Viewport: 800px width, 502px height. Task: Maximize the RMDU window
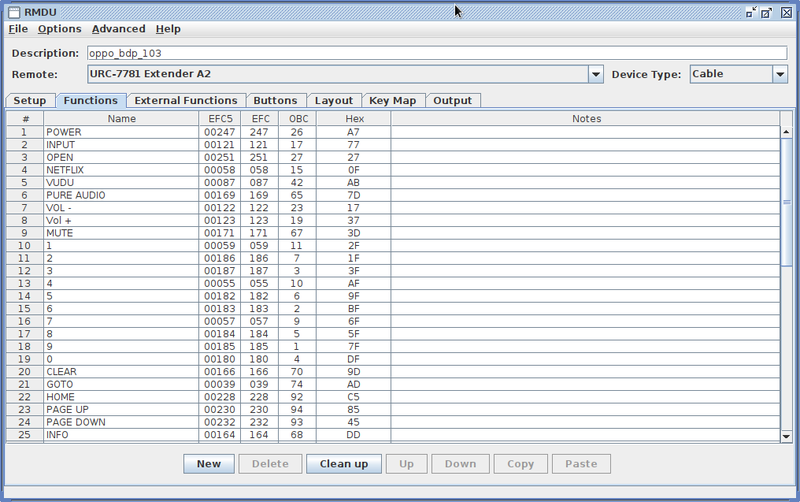[766, 12]
